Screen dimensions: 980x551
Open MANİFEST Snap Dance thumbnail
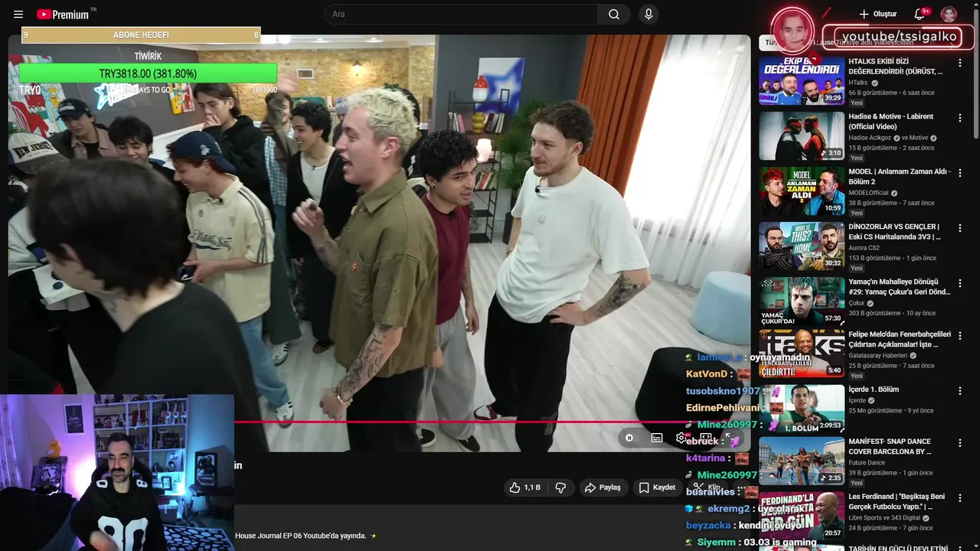pos(802,460)
